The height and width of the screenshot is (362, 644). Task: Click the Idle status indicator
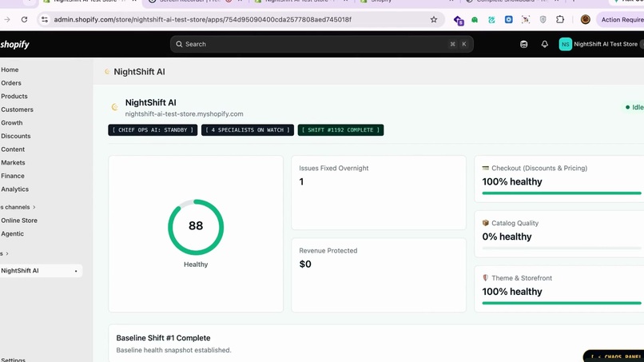634,107
